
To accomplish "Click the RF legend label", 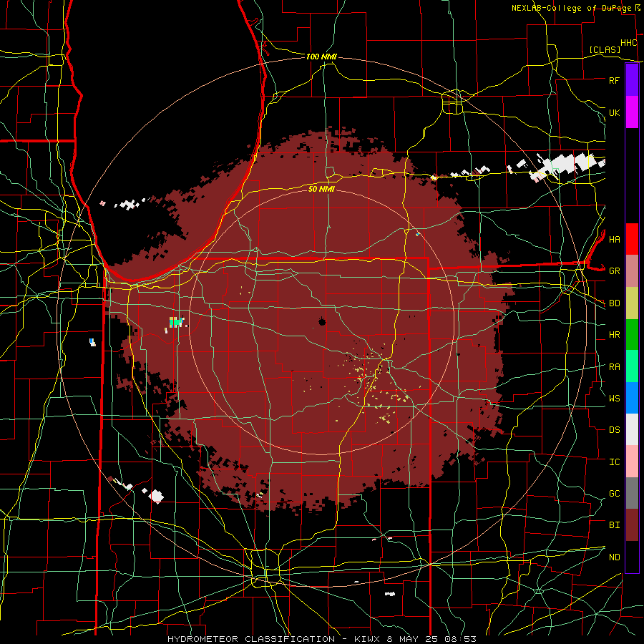I will (614, 80).
